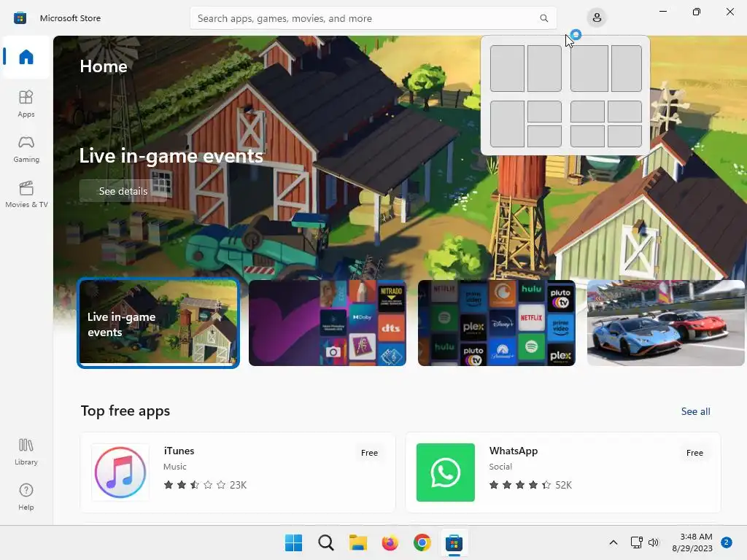The height and width of the screenshot is (560, 747).
Task: Click the search input field
Action: click(x=373, y=18)
